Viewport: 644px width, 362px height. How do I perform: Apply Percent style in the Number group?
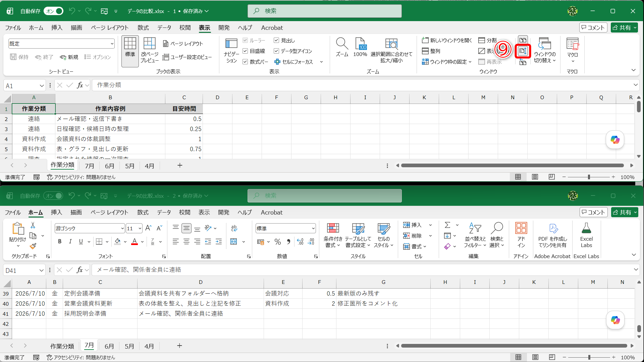pos(278,242)
